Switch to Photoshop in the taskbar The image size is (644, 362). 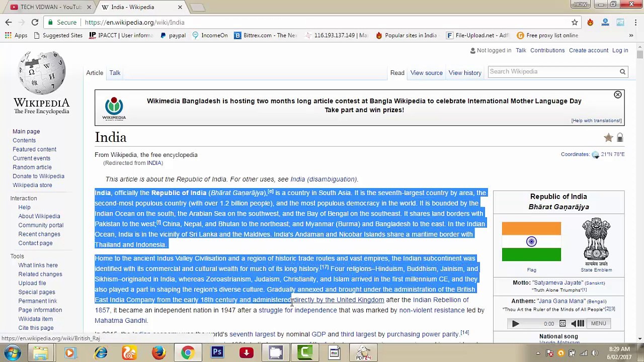(217, 353)
